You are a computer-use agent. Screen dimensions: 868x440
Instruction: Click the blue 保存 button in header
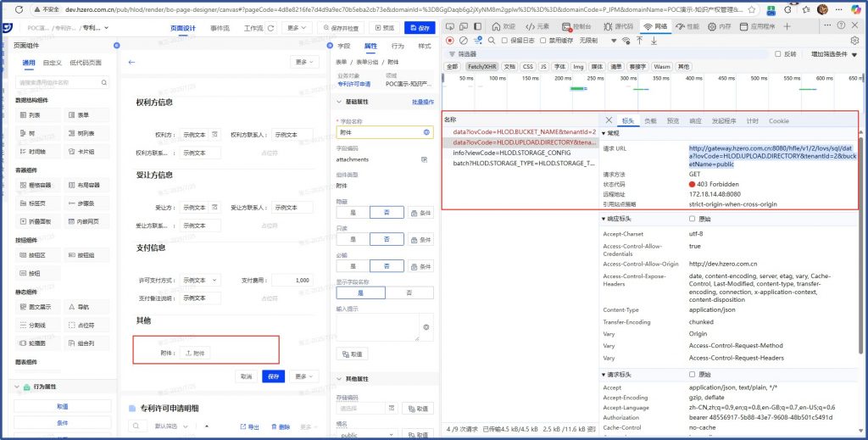(x=420, y=28)
